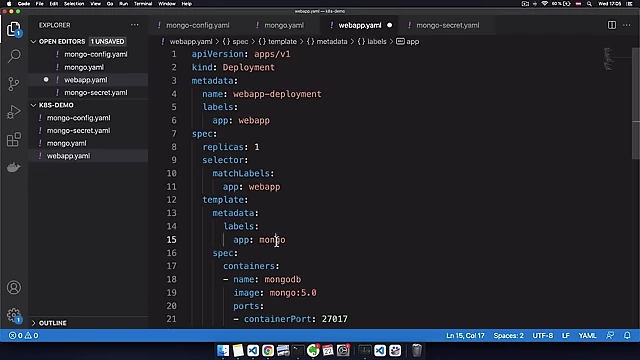
Task: Open Google Chrome from the Dock
Action: 268,350
